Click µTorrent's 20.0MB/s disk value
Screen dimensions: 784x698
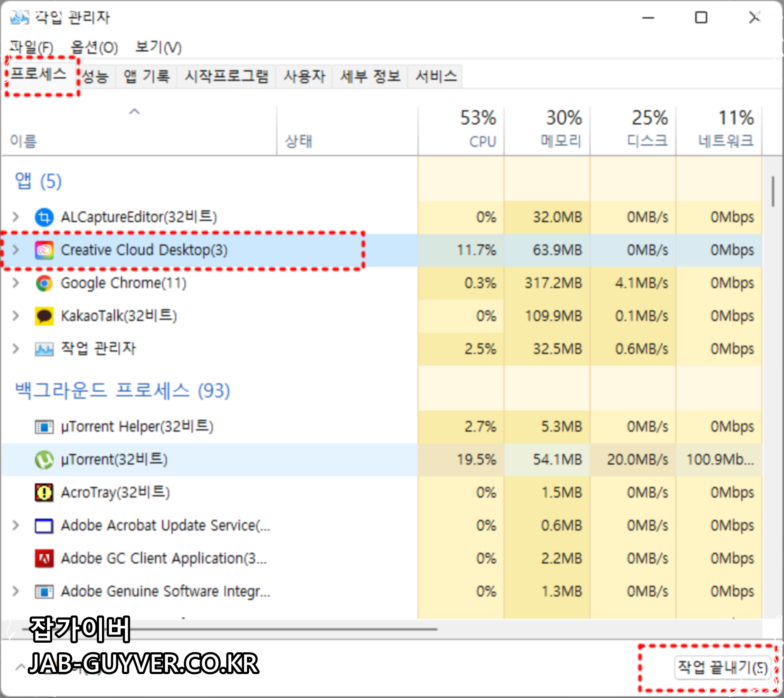pyautogui.click(x=638, y=459)
